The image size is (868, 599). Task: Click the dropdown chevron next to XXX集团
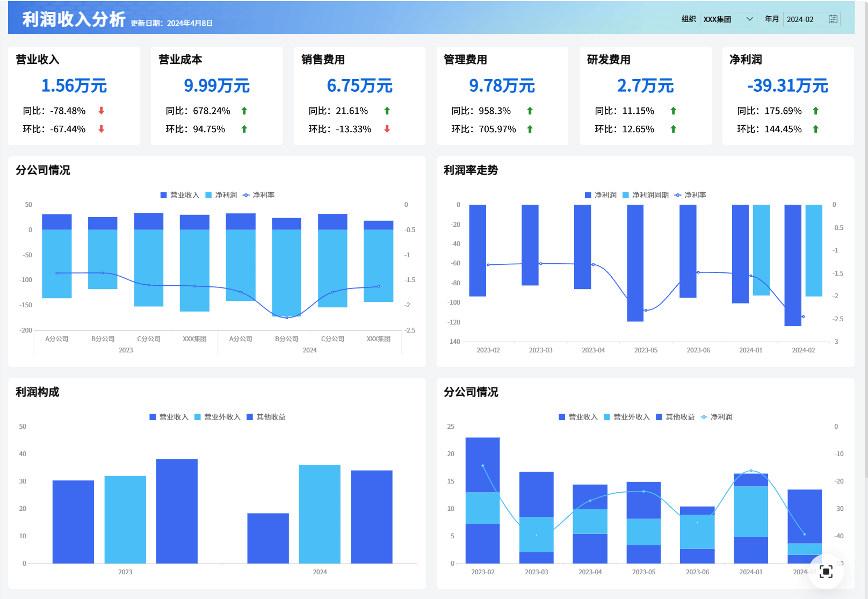click(x=750, y=19)
